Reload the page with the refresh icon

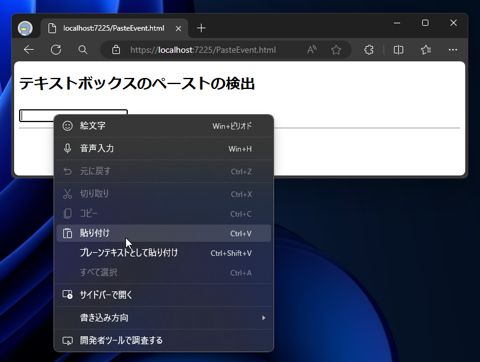coord(56,50)
